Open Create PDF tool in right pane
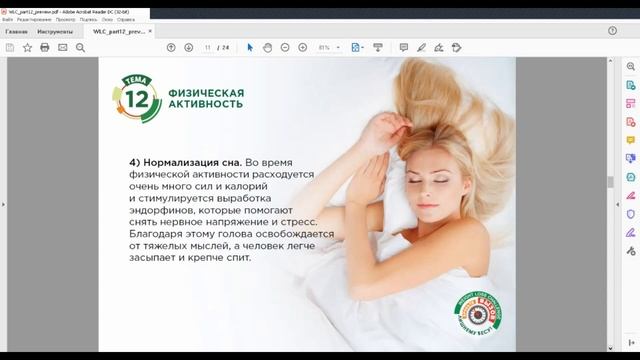 pyautogui.click(x=631, y=122)
